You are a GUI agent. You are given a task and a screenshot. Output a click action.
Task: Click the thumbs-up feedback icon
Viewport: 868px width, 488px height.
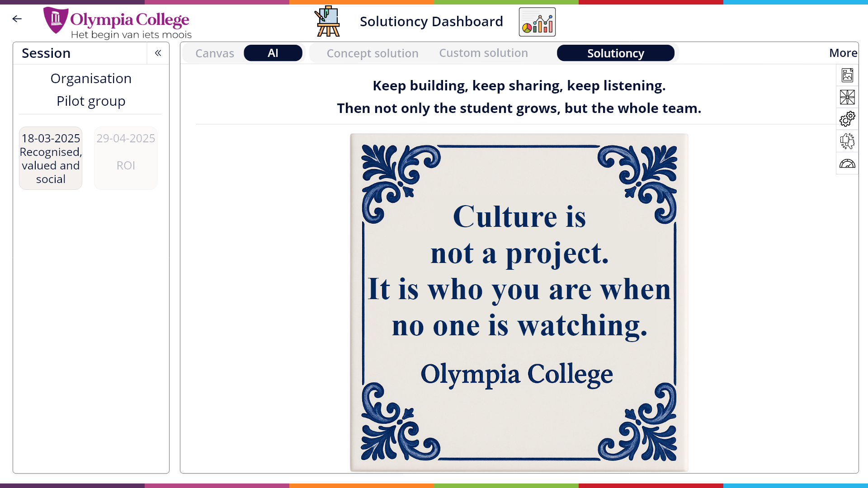pyautogui.click(x=847, y=141)
